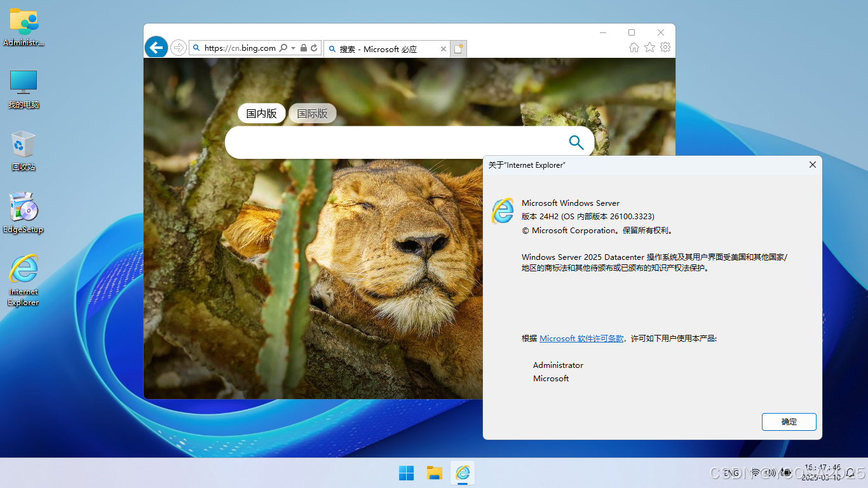Open the Wi-Fi network tray icon

tap(756, 473)
